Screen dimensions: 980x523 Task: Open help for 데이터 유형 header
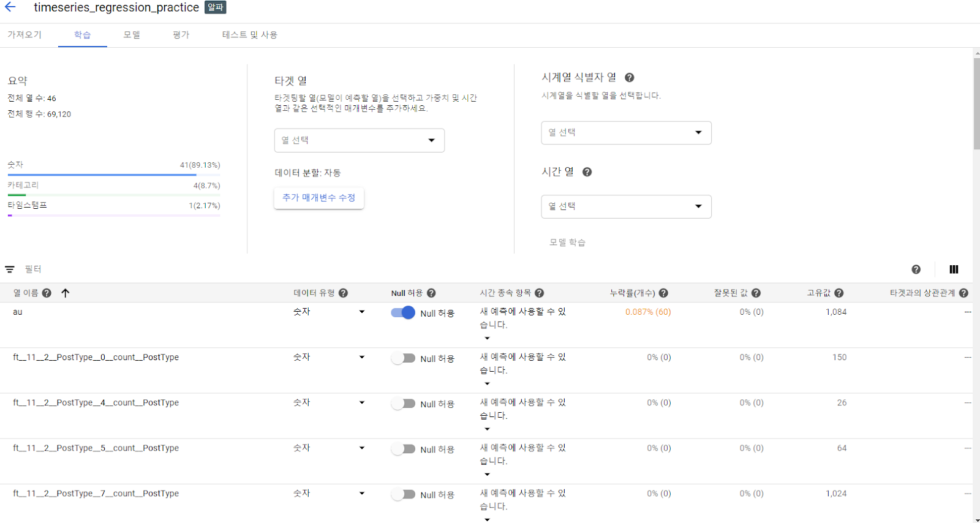pyautogui.click(x=343, y=293)
